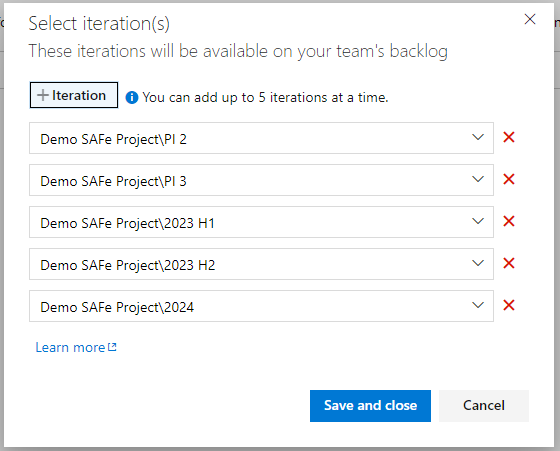Click Save and close
The height and width of the screenshot is (451, 560).
coord(370,406)
